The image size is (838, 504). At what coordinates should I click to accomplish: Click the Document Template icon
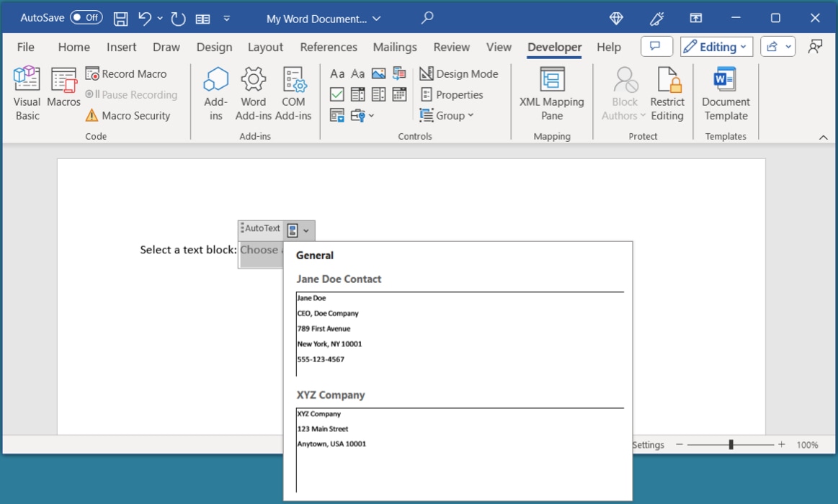pos(726,92)
